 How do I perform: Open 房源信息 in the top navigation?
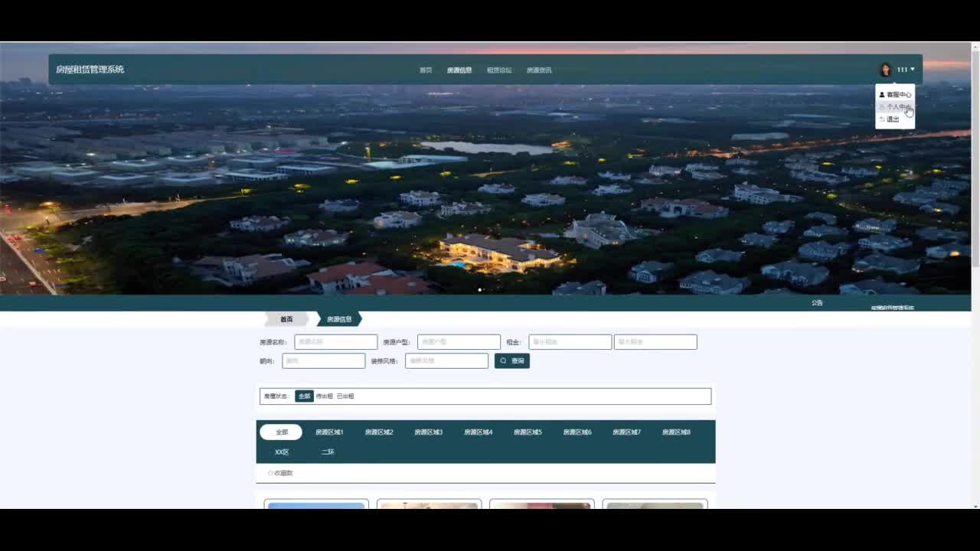pyautogui.click(x=459, y=70)
